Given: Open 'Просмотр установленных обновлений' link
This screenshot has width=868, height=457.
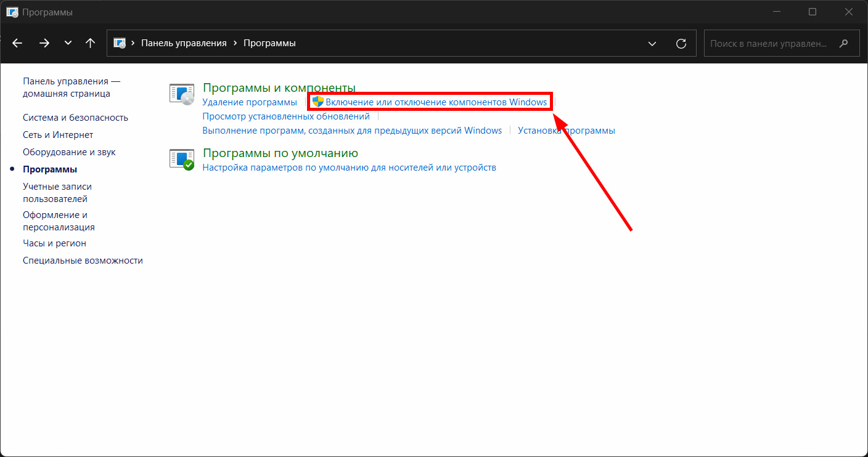Looking at the screenshot, I should point(286,116).
